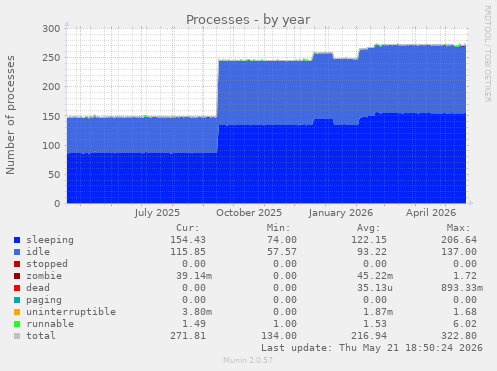Click uninterruptible current value 3.80m
The image size is (497, 371).
click(x=197, y=312)
